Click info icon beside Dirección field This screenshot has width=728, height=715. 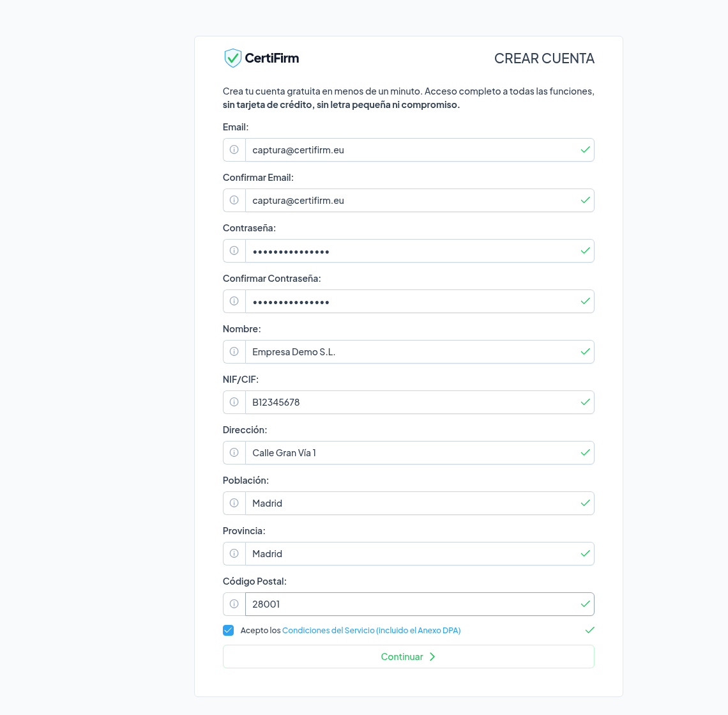(234, 452)
